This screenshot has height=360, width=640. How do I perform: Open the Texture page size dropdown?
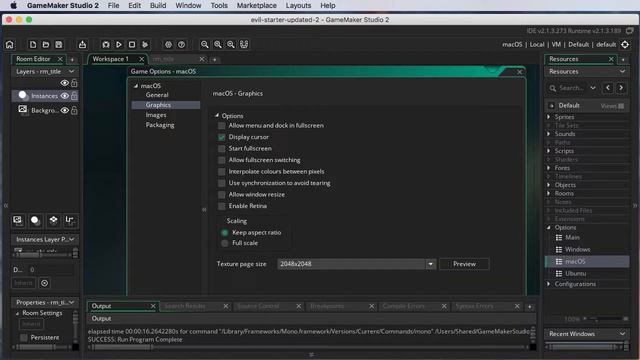431,264
